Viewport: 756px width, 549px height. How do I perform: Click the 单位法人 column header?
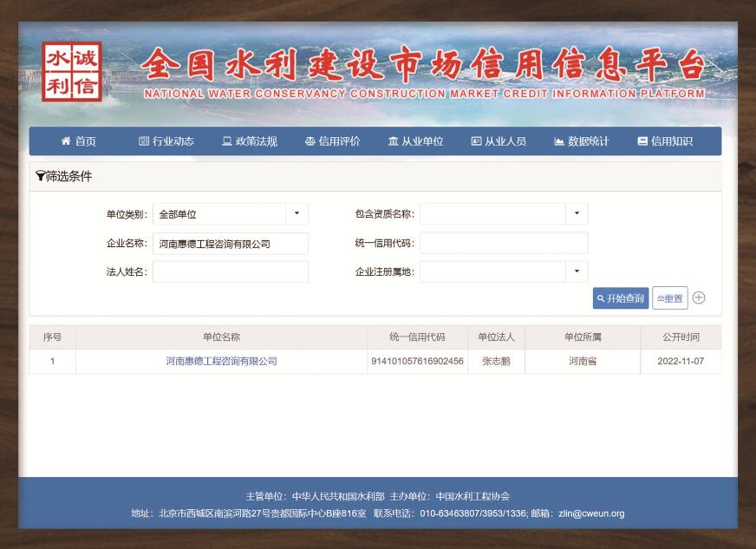pos(496,337)
